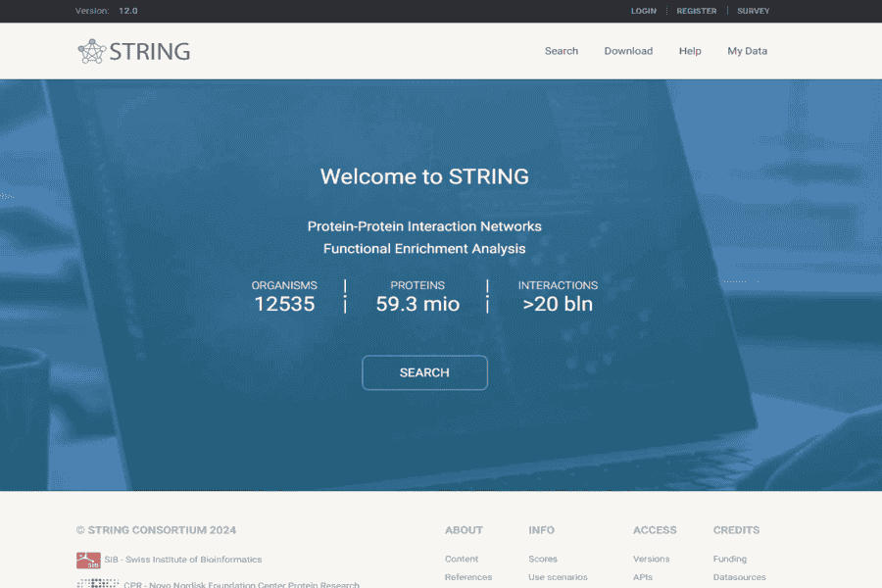Click the STRING CONSORTIUM 2024 copyright text

pos(157,530)
